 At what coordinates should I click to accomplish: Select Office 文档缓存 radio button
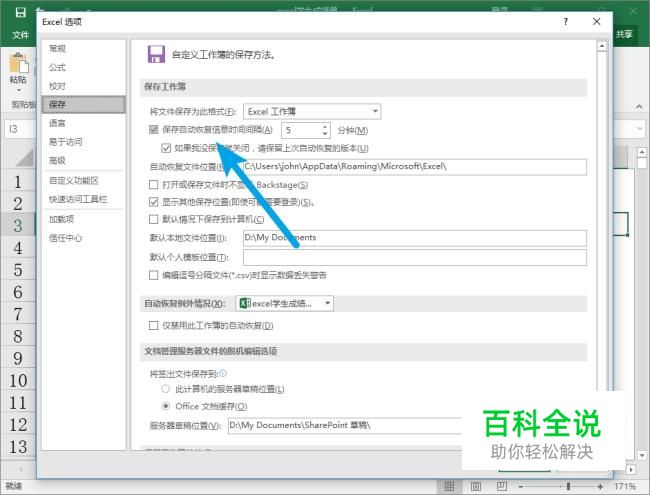[166, 406]
